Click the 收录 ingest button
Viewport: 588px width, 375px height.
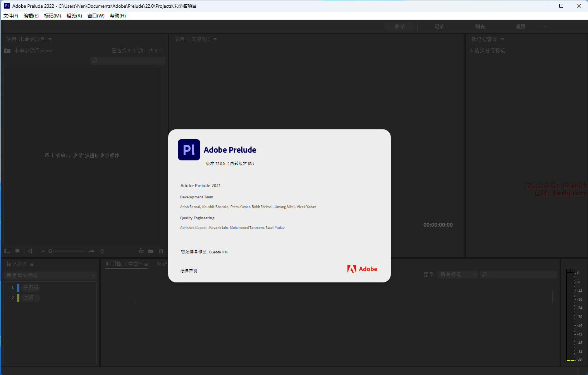(x=400, y=26)
